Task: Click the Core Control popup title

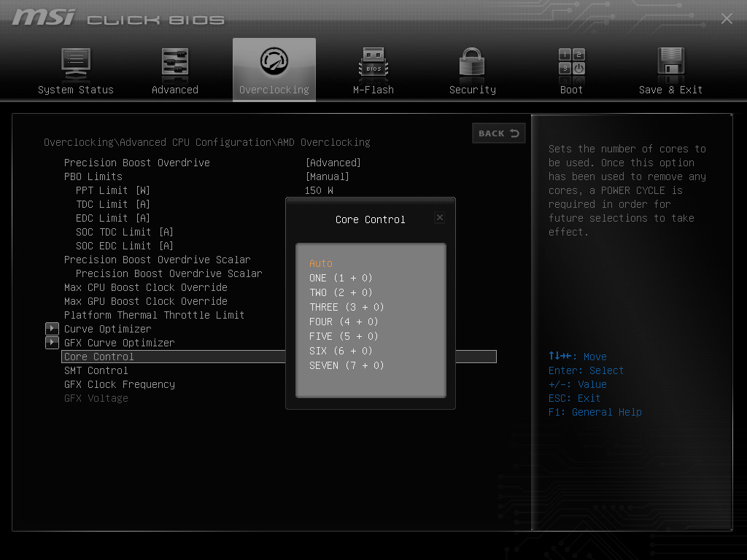Action: tap(370, 219)
